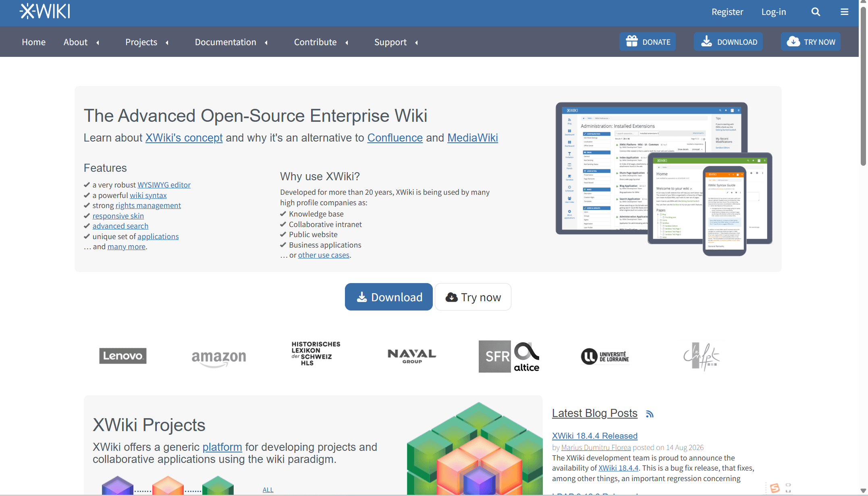Click the Université de Lorraine logo
Screen dimensions: 868x496
(x=605, y=356)
